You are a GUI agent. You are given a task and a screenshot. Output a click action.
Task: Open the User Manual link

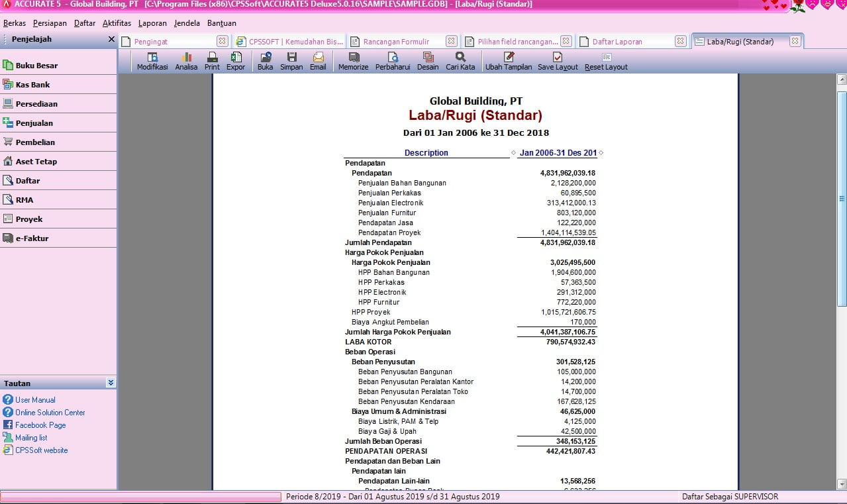click(35, 400)
